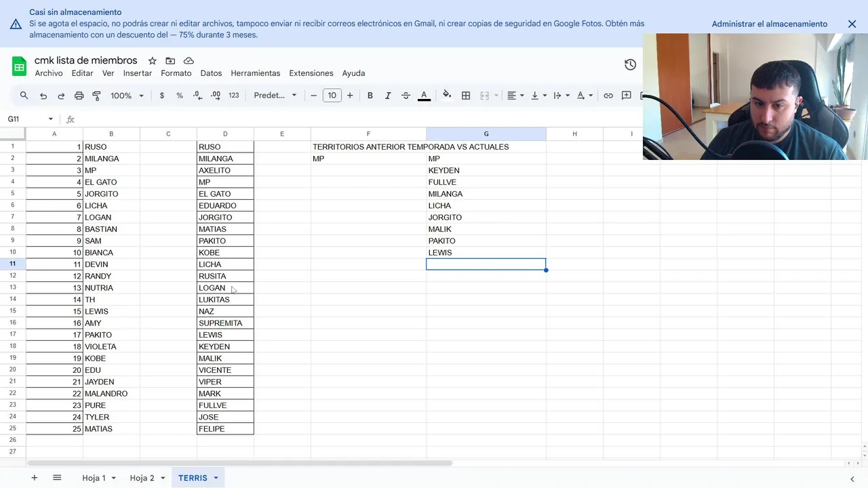Dismiss the storage warning banner
This screenshot has height=488, width=868.
tap(852, 24)
